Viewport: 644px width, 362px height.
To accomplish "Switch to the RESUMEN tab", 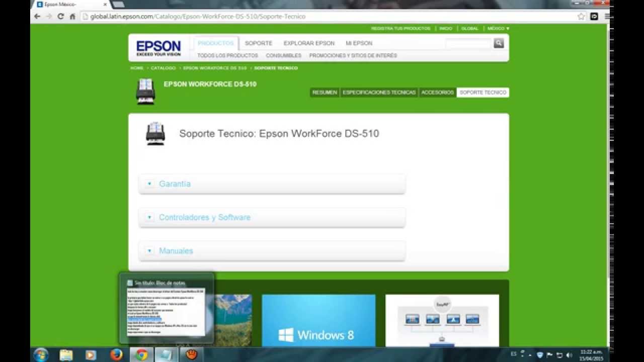I will (x=325, y=93).
